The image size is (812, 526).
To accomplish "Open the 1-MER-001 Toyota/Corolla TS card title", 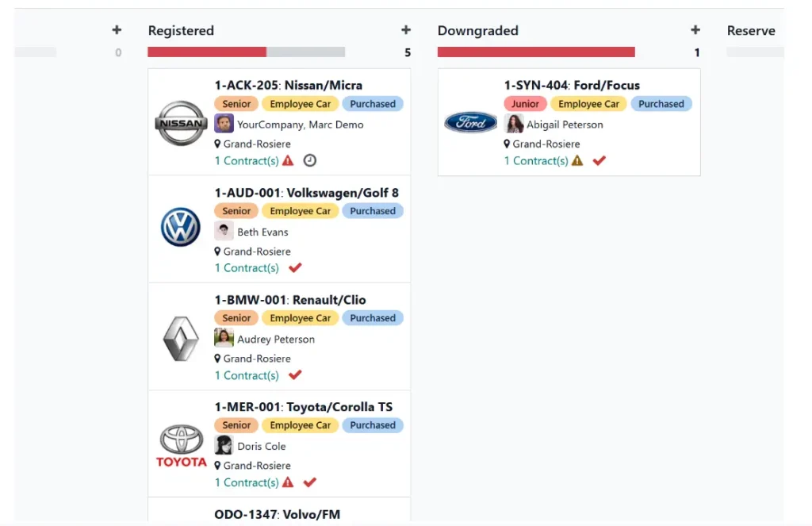I will point(304,407).
